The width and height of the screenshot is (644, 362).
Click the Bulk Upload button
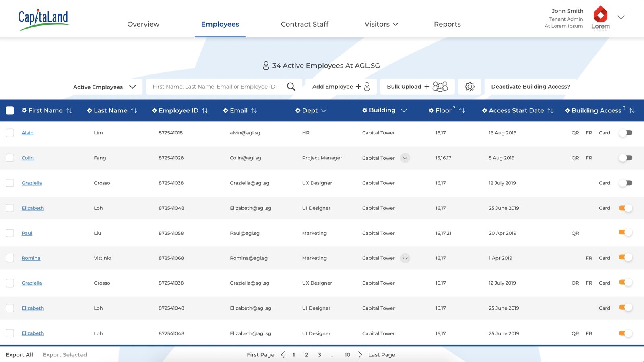coord(417,87)
